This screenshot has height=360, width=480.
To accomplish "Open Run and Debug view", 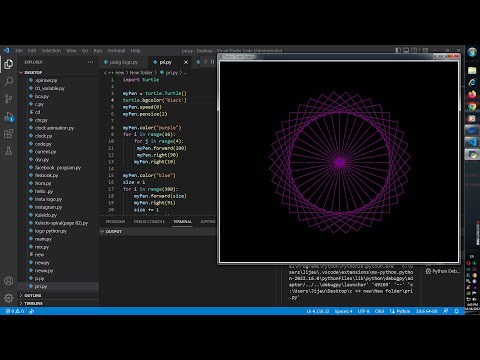I will coord(9,116).
